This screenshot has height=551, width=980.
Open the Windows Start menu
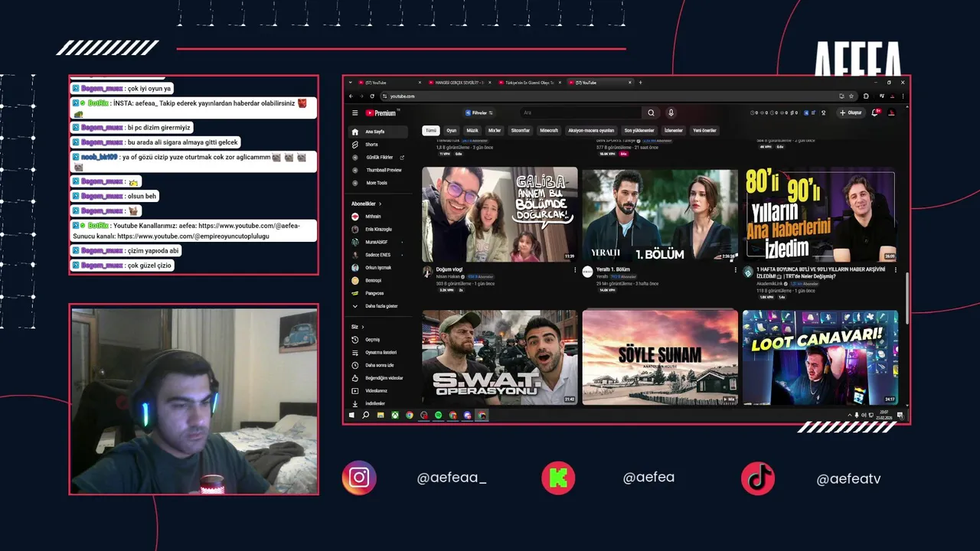(352, 415)
